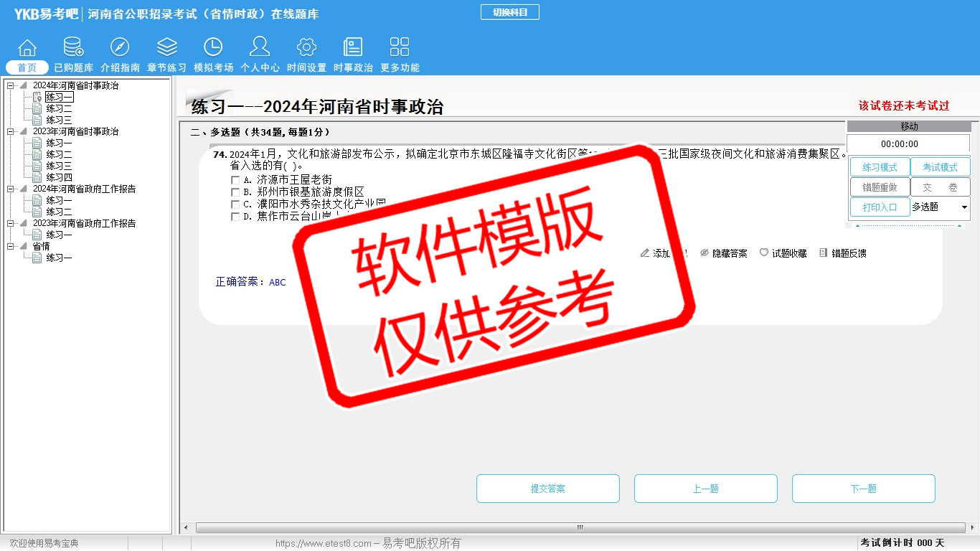
Task: Click the 首页 home icon
Action: click(x=27, y=48)
